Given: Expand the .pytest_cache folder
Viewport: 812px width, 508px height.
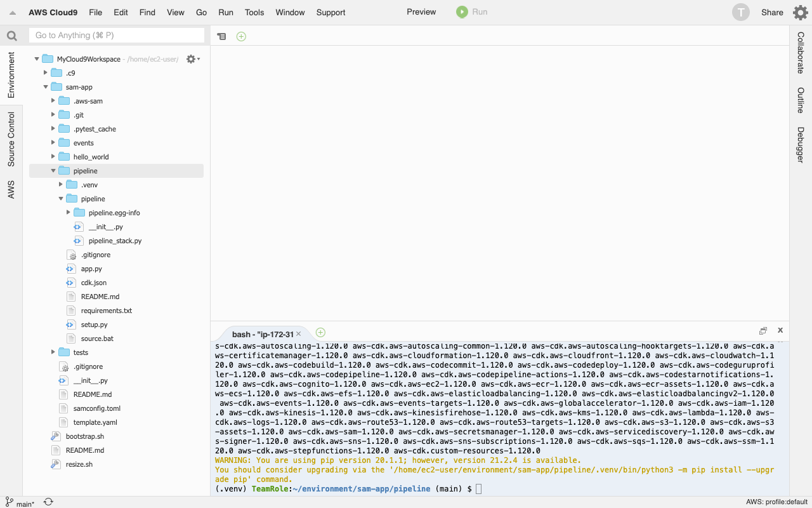Looking at the screenshot, I should point(53,129).
